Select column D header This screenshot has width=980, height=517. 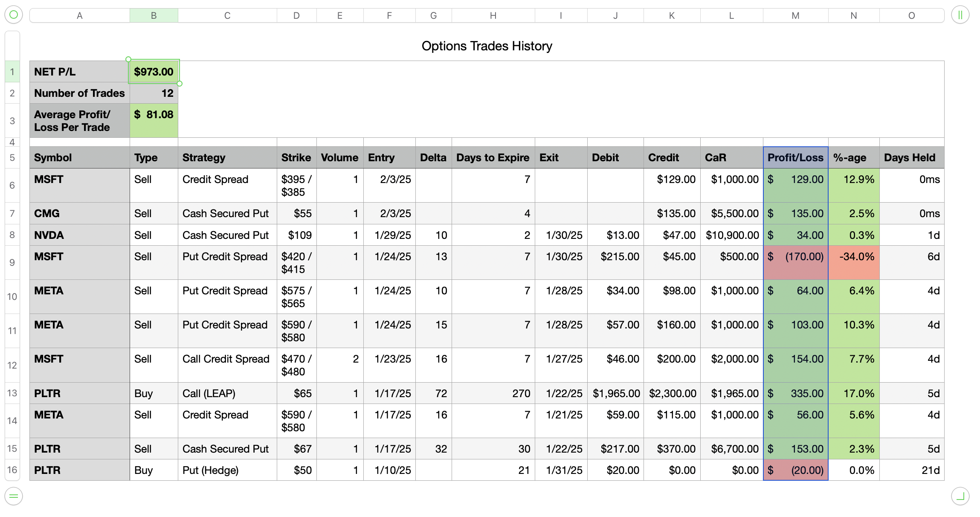pos(297,16)
